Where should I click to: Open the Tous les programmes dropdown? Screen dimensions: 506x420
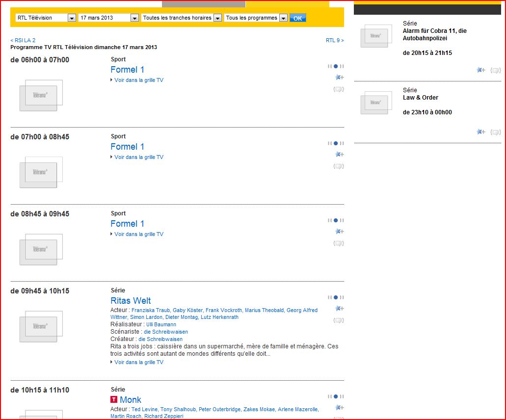pos(283,18)
